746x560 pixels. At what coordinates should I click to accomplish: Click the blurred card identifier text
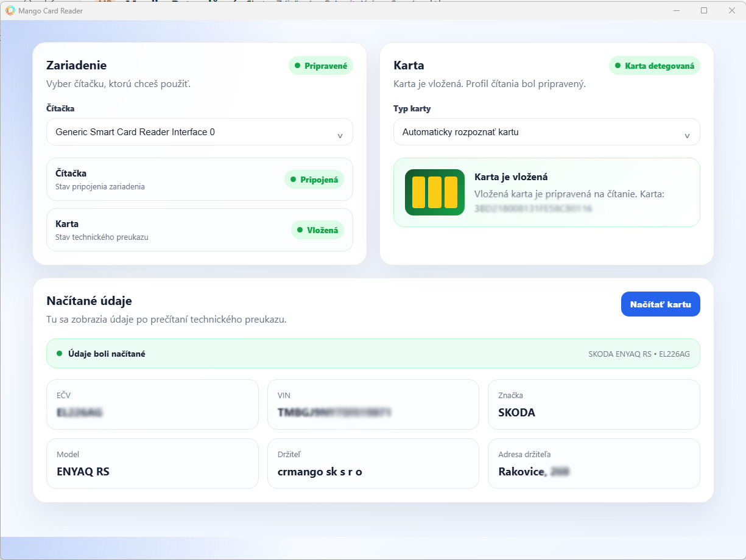tap(533, 209)
